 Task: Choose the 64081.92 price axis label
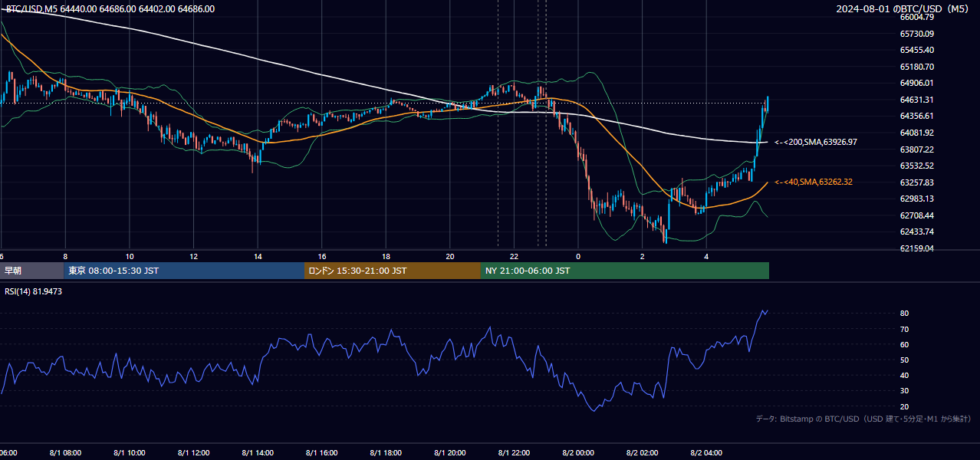coord(916,133)
